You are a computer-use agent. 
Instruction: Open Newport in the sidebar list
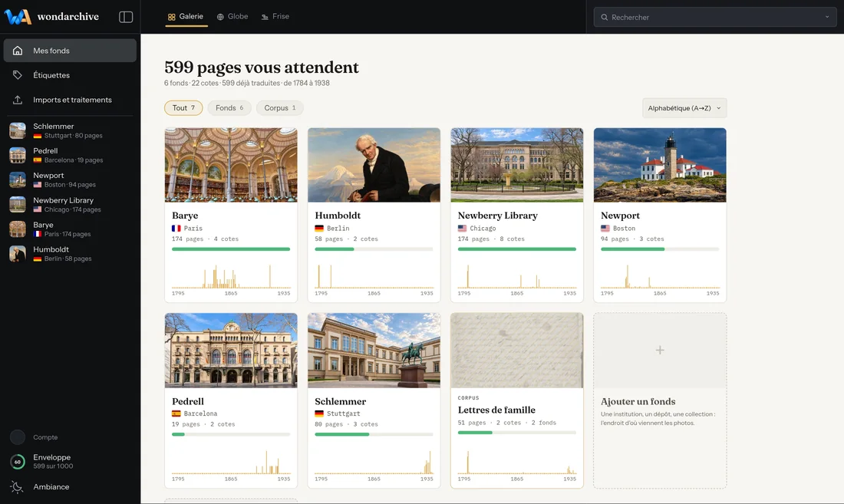70,180
